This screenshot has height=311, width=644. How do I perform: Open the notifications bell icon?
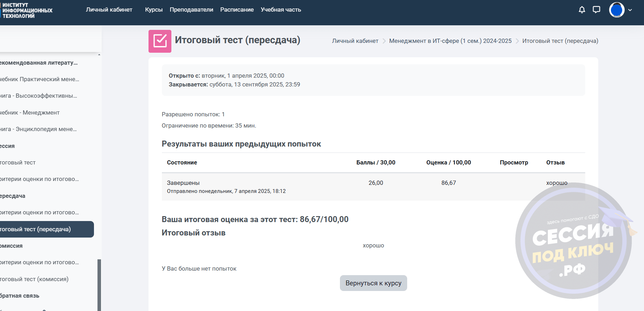pyautogui.click(x=582, y=10)
